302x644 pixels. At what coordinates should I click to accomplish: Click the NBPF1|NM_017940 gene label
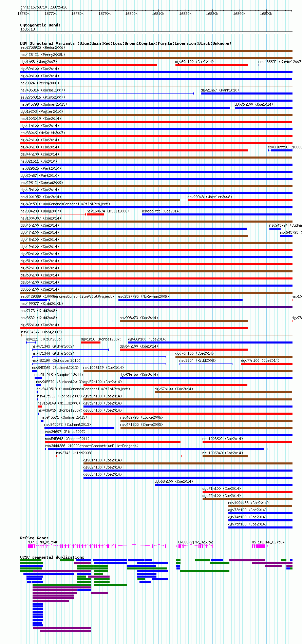43,542
